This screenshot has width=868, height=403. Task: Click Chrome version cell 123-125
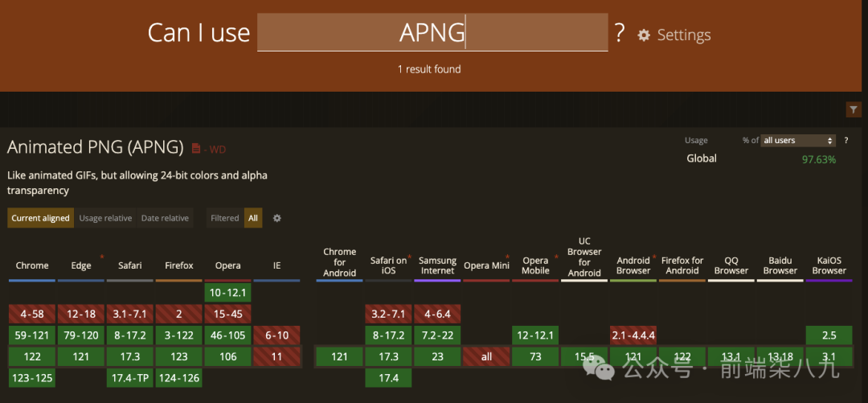(x=32, y=378)
